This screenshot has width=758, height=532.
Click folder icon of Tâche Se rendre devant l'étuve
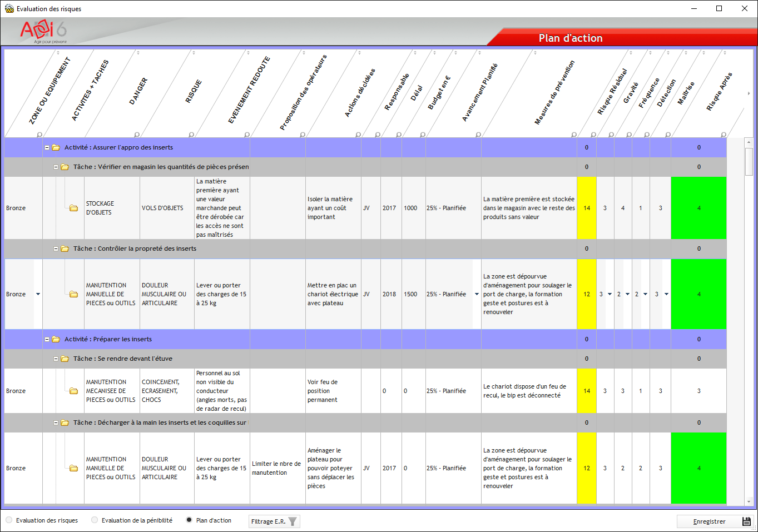tap(65, 359)
